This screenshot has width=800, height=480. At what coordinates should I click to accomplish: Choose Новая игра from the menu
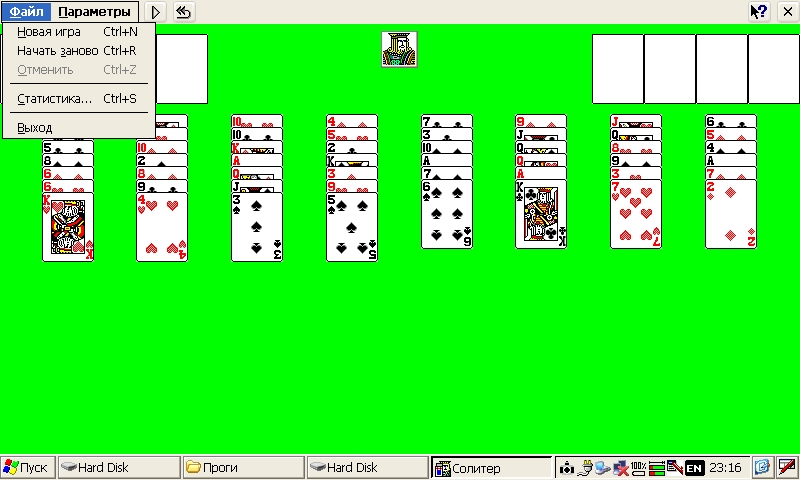(x=78, y=32)
